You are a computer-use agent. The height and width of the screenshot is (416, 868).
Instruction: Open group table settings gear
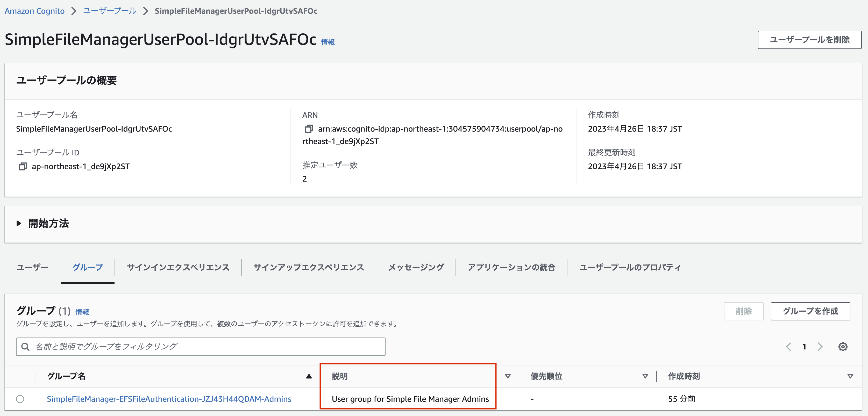[843, 347]
